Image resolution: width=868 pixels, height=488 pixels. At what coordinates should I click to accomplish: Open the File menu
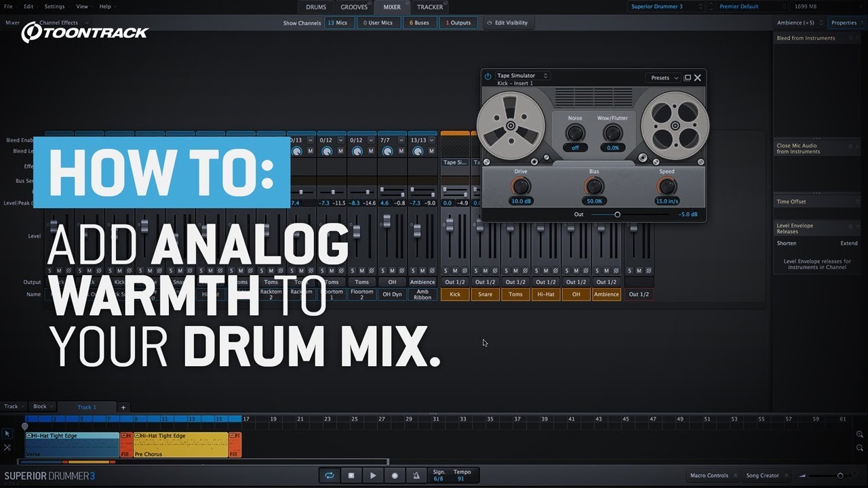8,7
